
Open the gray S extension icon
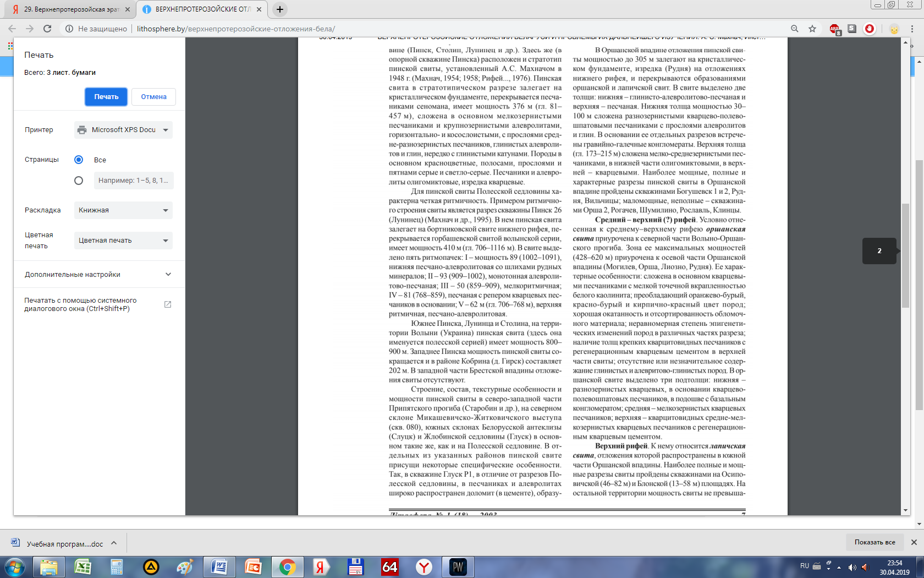point(852,29)
